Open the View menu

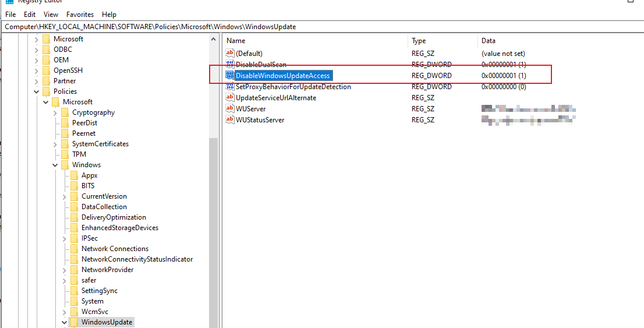(51, 15)
